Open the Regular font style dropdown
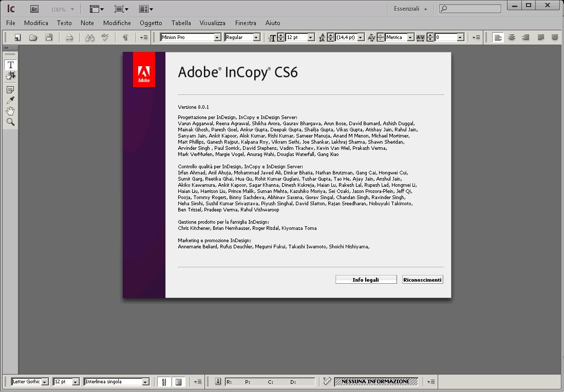The width and height of the screenshot is (564, 392). point(256,37)
